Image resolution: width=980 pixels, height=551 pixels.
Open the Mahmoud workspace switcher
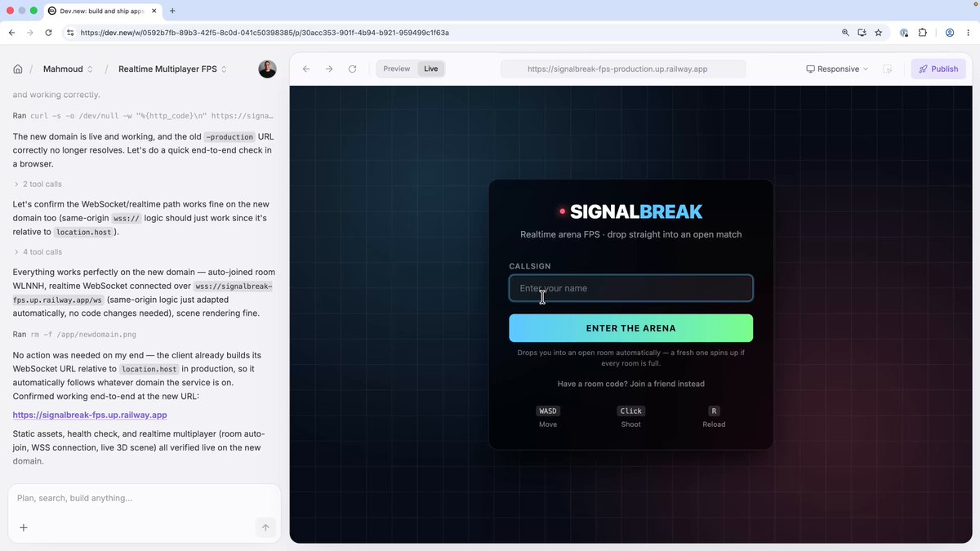click(x=68, y=69)
